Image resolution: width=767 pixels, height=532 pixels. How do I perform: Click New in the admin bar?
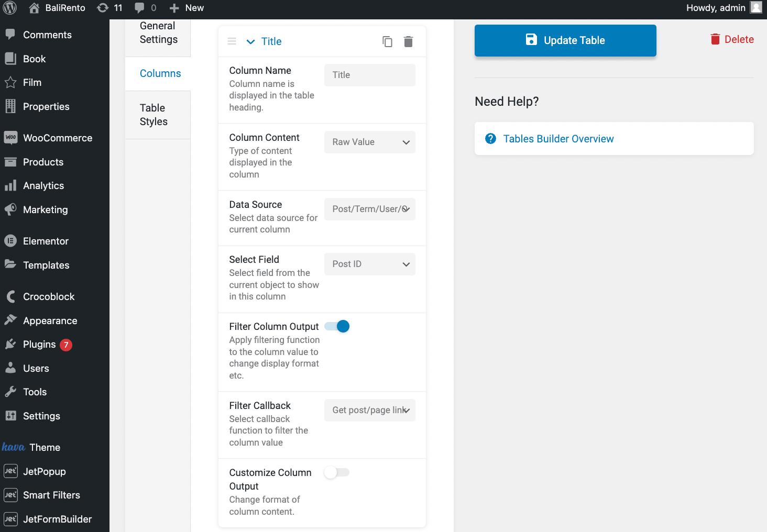click(194, 8)
